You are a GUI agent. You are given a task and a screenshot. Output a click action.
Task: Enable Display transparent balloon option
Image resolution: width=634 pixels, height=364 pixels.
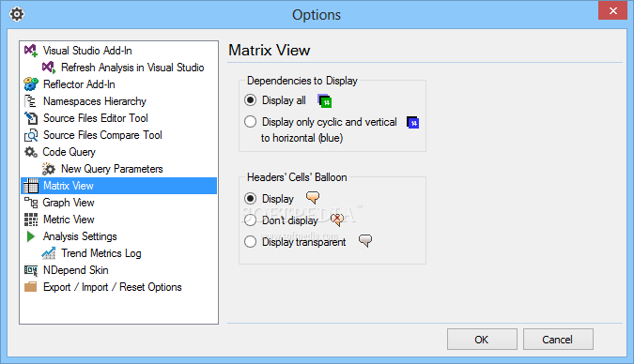coord(250,242)
